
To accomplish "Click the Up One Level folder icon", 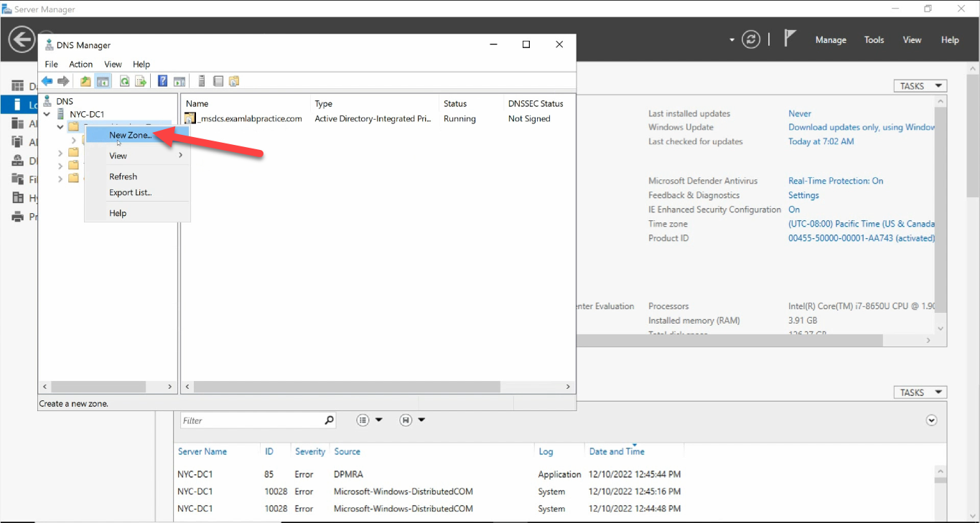I will coord(85,81).
